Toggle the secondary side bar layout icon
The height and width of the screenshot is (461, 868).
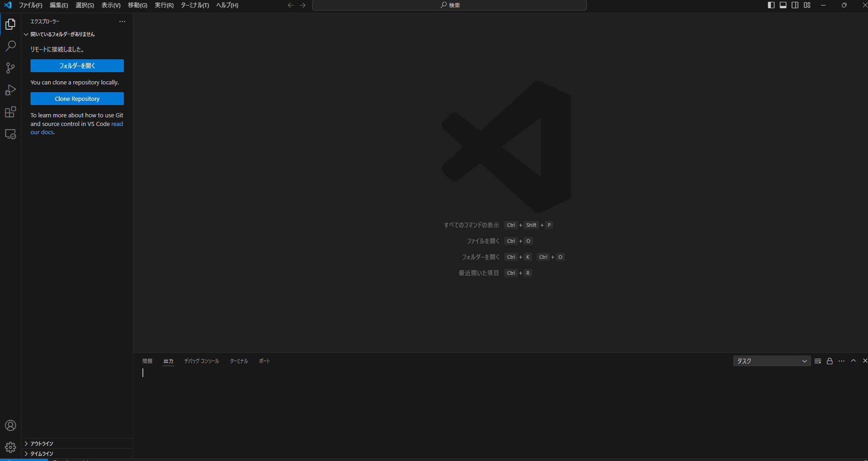795,5
